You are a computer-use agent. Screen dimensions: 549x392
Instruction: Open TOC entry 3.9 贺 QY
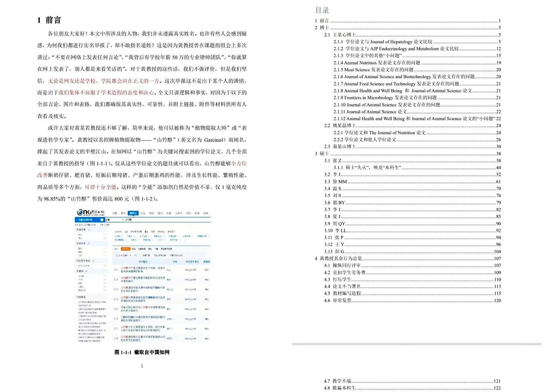point(412,224)
